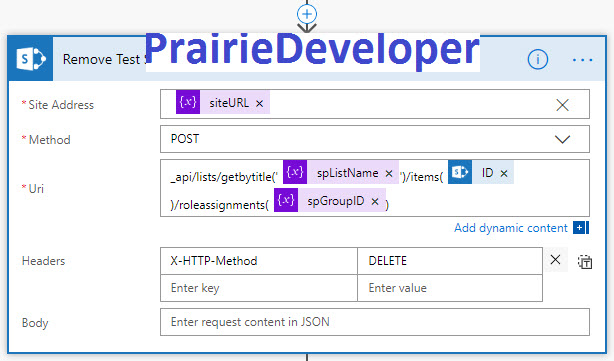Focus the empty Enter value field

(450, 288)
